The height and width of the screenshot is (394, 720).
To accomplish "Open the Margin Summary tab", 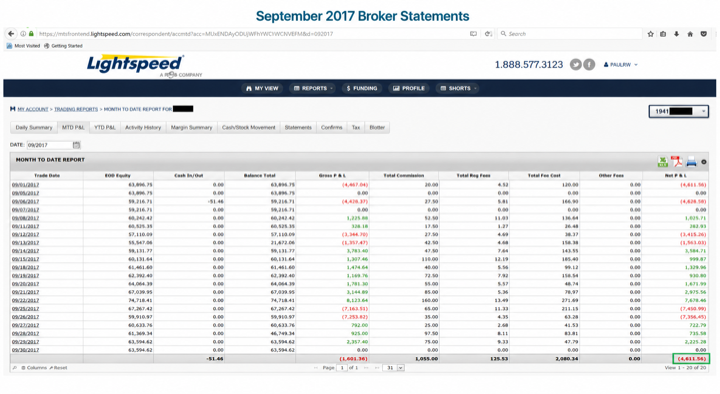I will click(x=191, y=128).
